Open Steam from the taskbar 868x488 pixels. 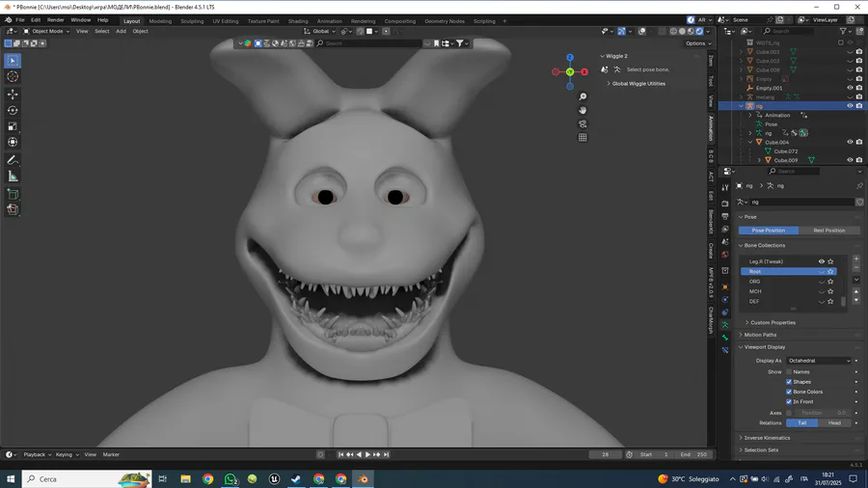pos(297,478)
